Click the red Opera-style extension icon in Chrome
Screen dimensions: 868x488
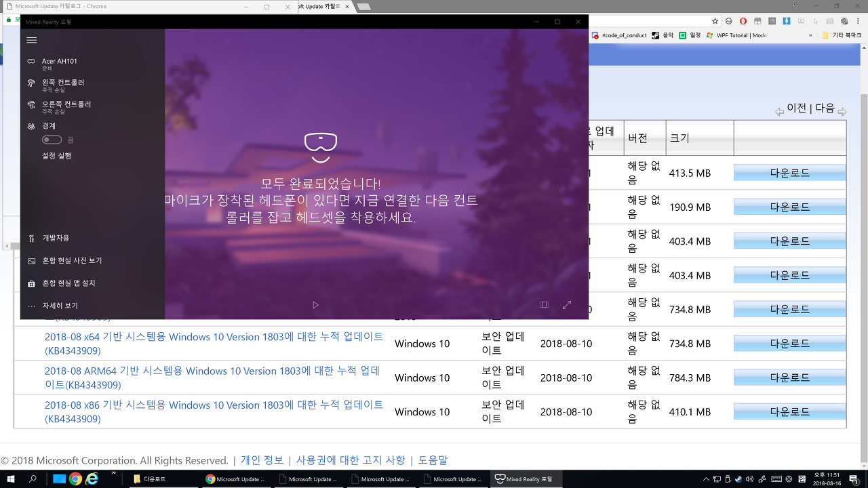coord(744,21)
